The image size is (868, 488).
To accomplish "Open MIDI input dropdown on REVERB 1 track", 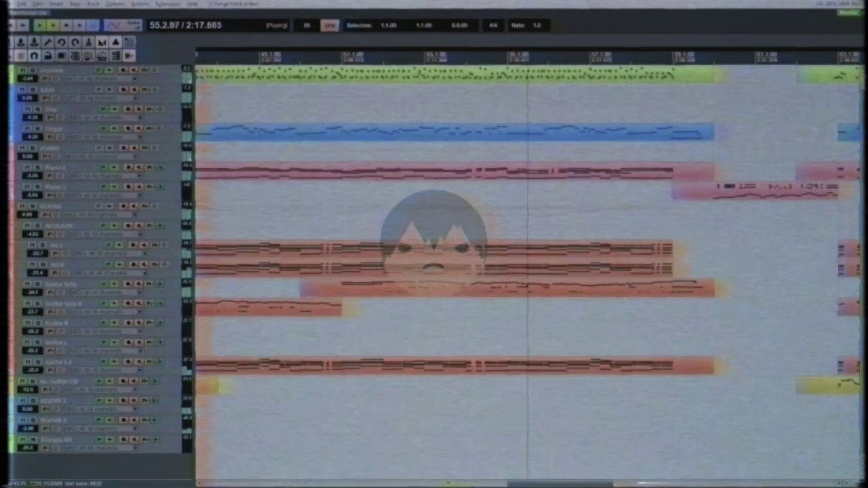I will point(101,409).
